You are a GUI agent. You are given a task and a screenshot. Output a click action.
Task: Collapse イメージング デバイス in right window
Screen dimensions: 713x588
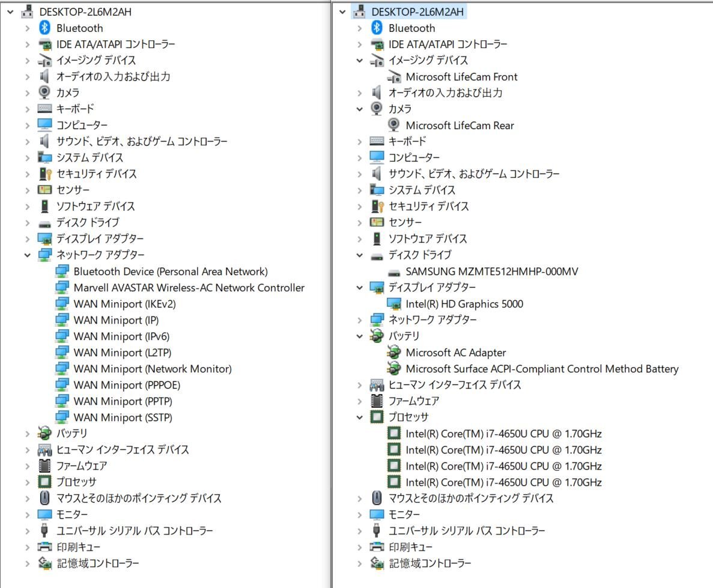[x=360, y=61]
